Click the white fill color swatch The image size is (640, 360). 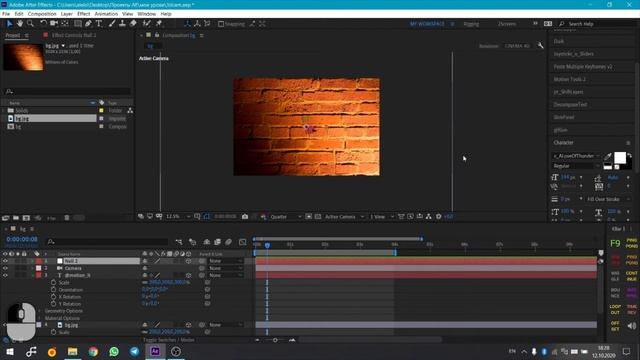(x=620, y=157)
